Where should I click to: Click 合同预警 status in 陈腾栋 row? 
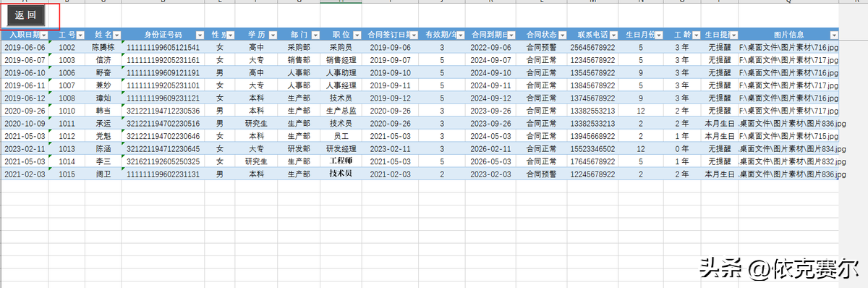click(x=542, y=47)
